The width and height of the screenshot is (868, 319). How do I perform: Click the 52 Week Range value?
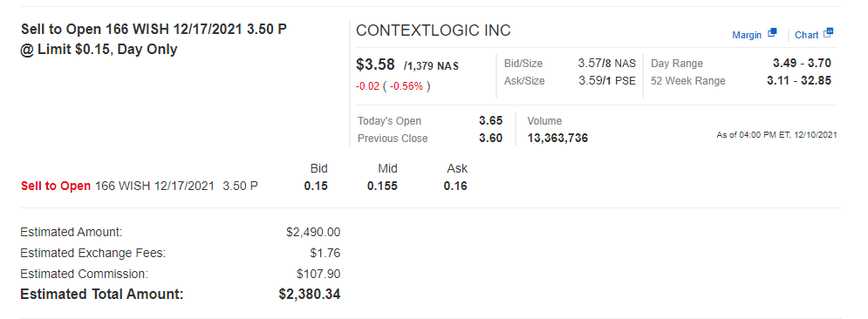click(799, 81)
